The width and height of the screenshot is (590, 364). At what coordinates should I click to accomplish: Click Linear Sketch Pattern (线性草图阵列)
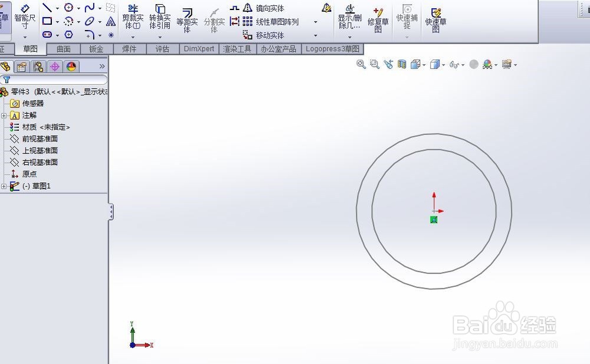[271, 21]
